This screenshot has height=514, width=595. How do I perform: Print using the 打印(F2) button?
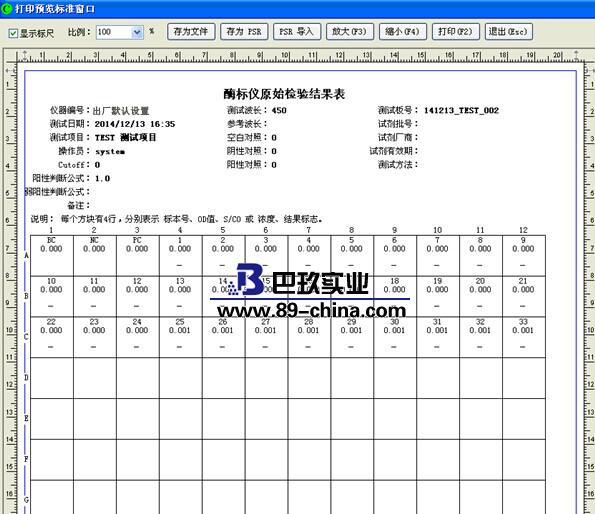(456, 31)
